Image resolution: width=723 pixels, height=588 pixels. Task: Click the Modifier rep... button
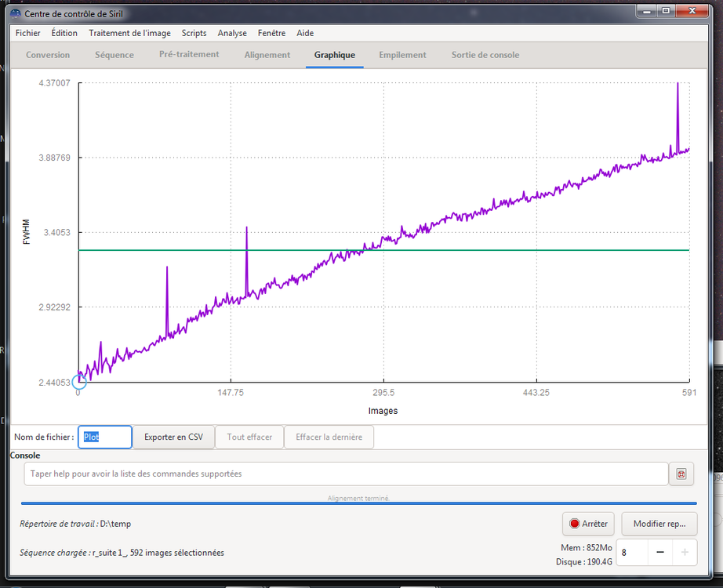coord(659,524)
